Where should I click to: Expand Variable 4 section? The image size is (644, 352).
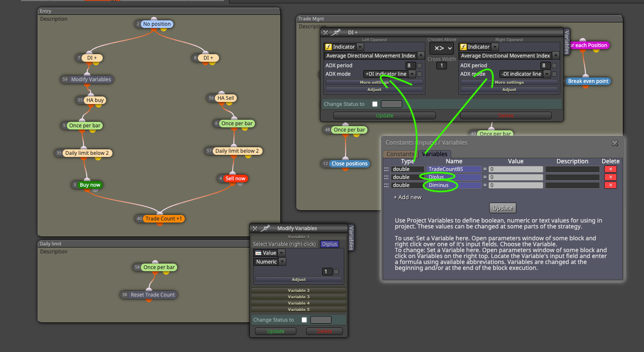pyautogui.click(x=299, y=303)
